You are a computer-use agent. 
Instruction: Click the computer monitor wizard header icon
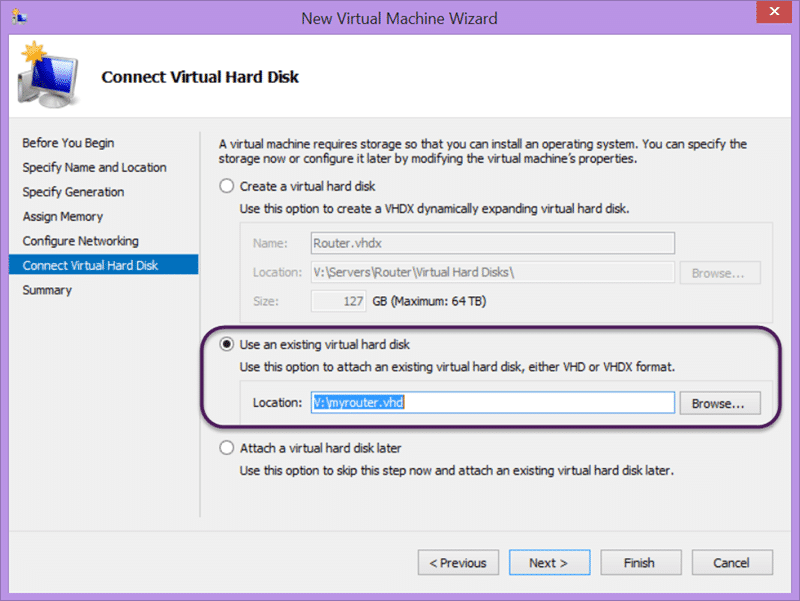(x=47, y=75)
